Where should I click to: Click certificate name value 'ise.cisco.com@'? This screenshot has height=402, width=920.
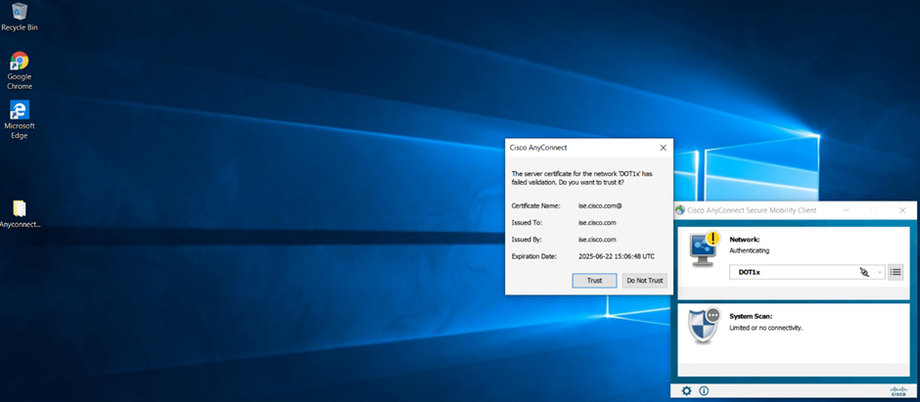coord(600,206)
